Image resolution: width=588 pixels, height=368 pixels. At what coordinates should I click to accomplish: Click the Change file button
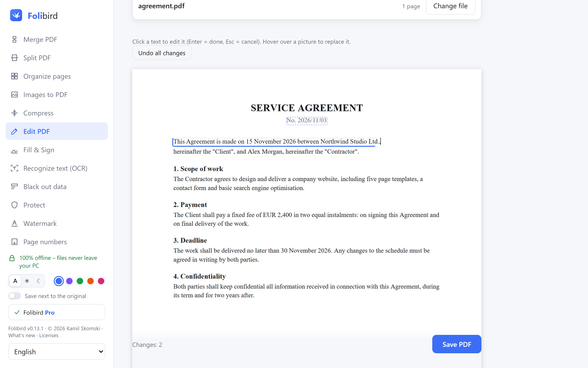[x=450, y=6]
